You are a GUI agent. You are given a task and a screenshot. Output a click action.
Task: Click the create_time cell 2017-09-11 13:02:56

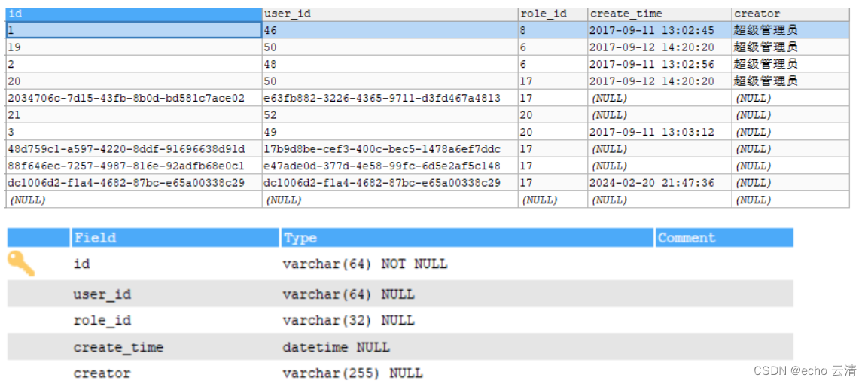click(x=659, y=64)
